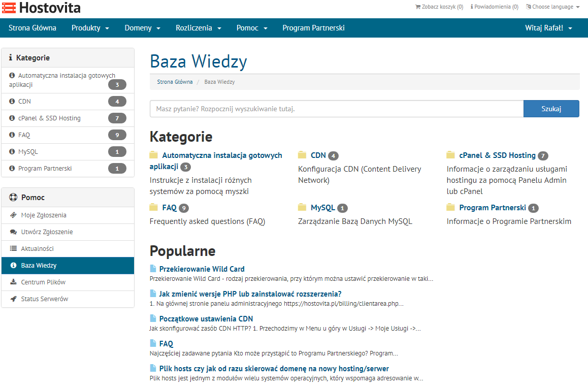
Task: Click the folder icon beside CDN category
Action: pyautogui.click(x=302, y=155)
